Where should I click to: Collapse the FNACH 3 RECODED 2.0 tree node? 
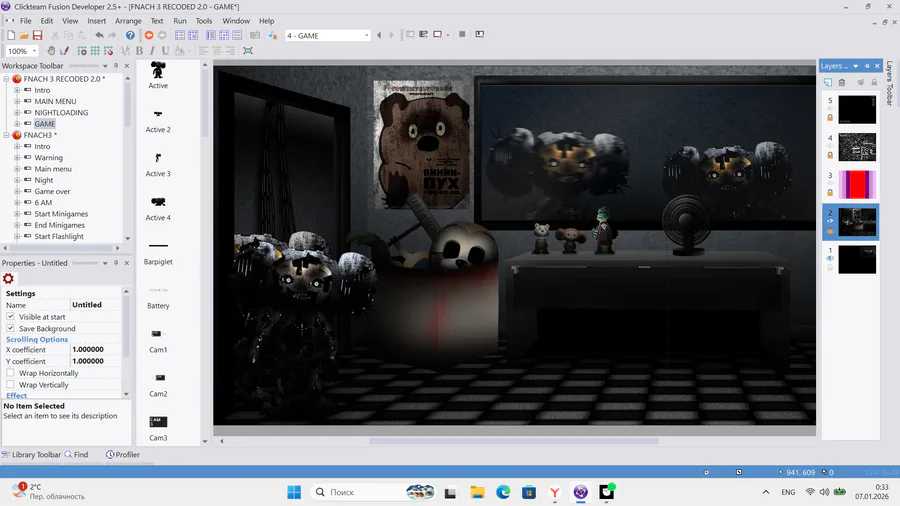tap(6, 79)
